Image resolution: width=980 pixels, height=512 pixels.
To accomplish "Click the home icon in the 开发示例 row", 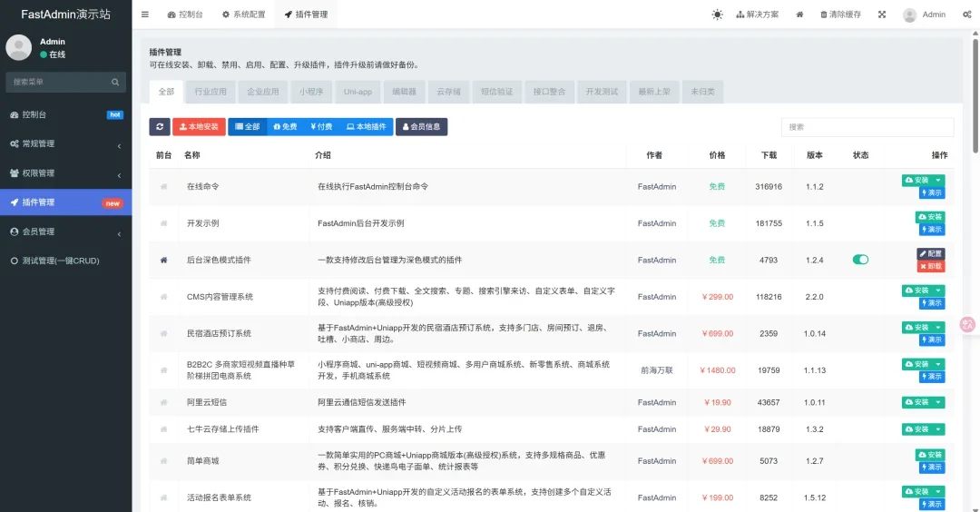I will (x=163, y=223).
